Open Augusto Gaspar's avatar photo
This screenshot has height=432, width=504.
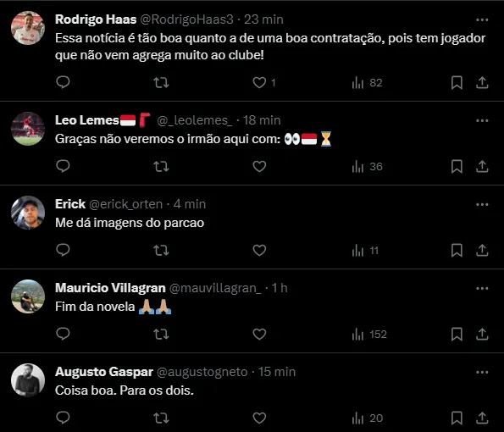[x=28, y=380]
